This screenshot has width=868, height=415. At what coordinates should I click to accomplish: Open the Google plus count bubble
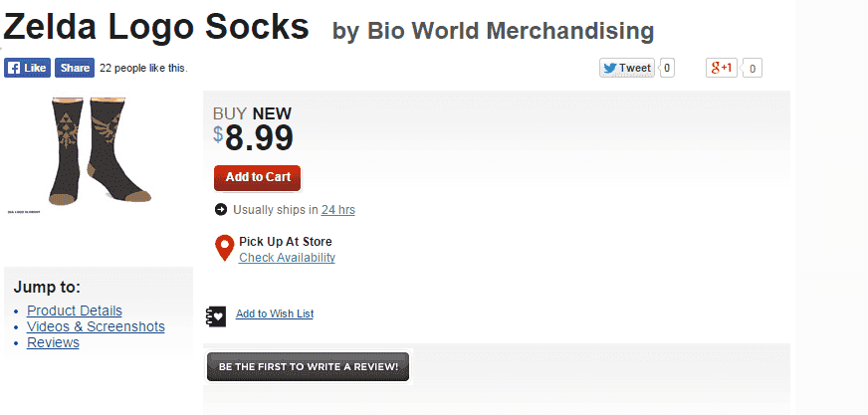[752, 69]
